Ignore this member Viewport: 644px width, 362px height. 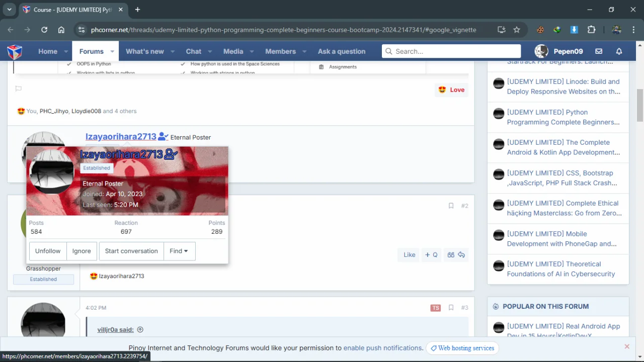point(82,251)
